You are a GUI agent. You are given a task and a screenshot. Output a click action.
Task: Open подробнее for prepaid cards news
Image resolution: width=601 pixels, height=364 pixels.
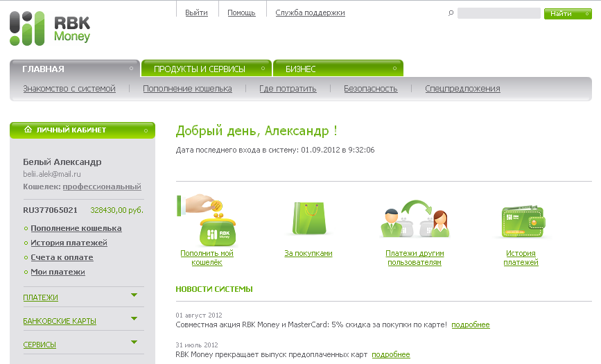[391, 355]
